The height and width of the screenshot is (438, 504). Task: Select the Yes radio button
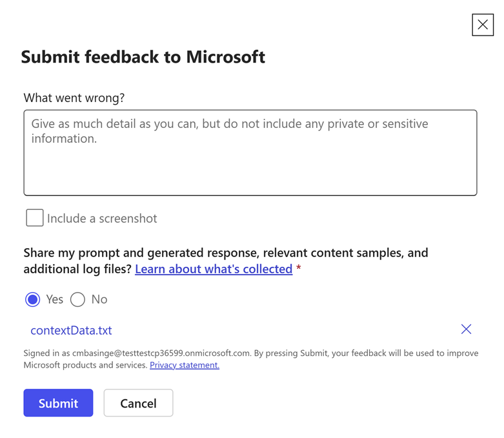click(32, 300)
